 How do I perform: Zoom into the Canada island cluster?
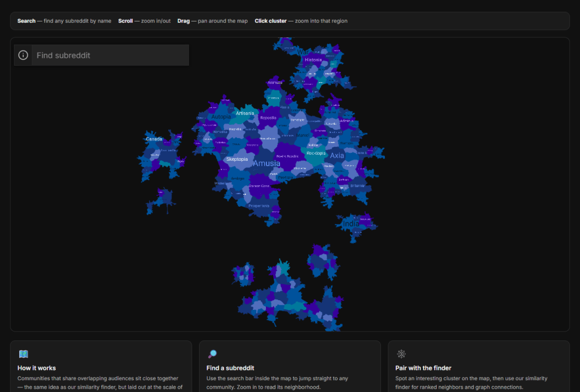click(x=154, y=139)
